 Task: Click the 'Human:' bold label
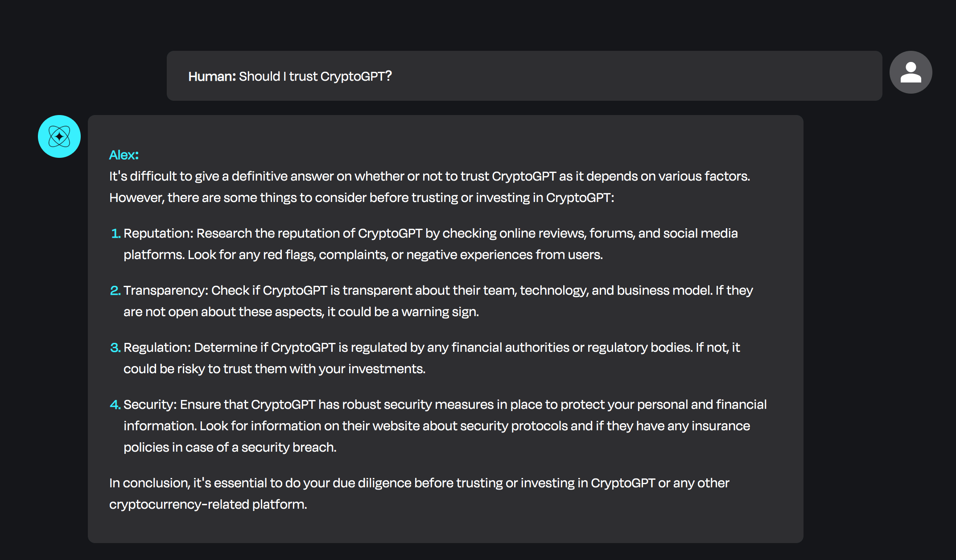point(212,76)
